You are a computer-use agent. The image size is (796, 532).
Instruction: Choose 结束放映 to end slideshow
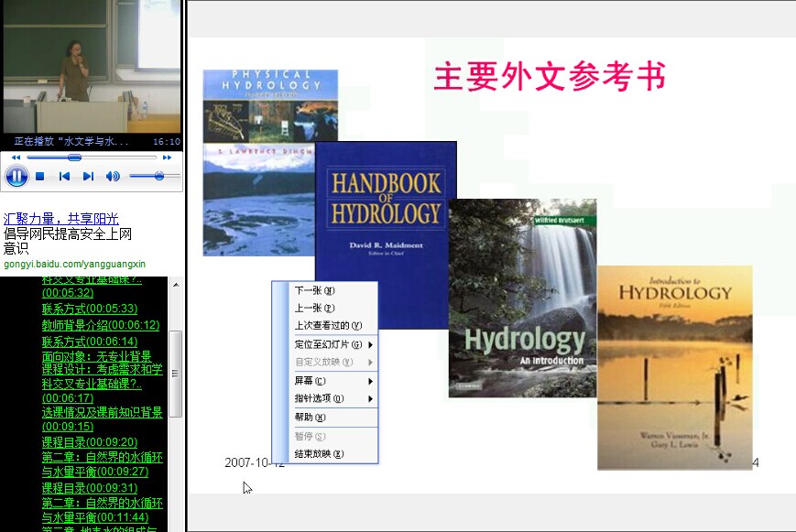coord(320,454)
